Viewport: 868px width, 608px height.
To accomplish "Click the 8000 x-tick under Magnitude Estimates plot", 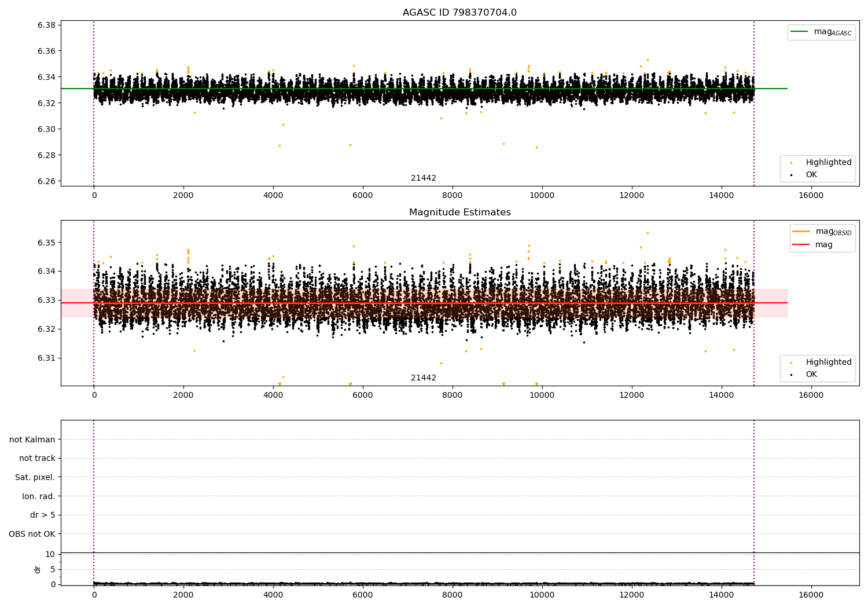I will tap(453, 395).
